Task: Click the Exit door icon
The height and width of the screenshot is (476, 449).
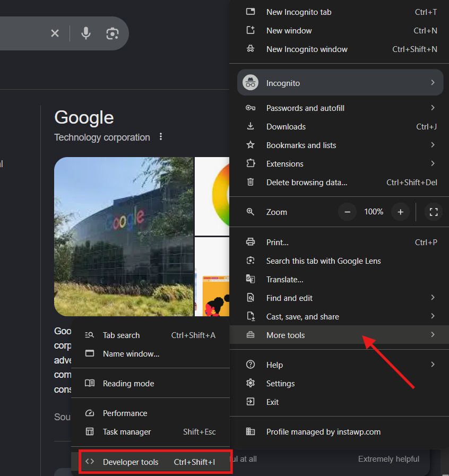Action: click(x=251, y=402)
